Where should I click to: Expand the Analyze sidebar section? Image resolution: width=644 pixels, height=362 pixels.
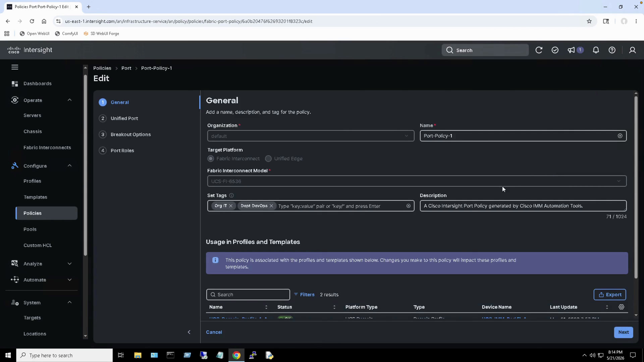(x=69, y=263)
